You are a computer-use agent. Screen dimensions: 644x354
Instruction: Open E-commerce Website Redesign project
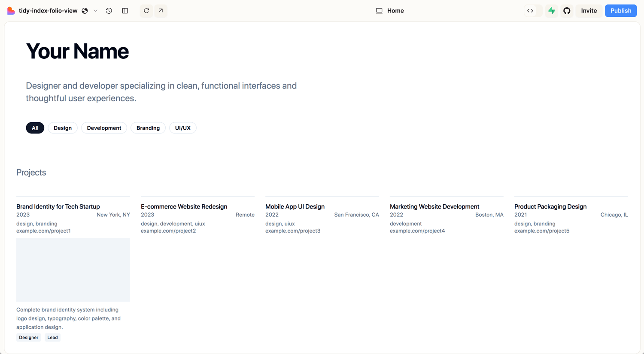(x=184, y=206)
